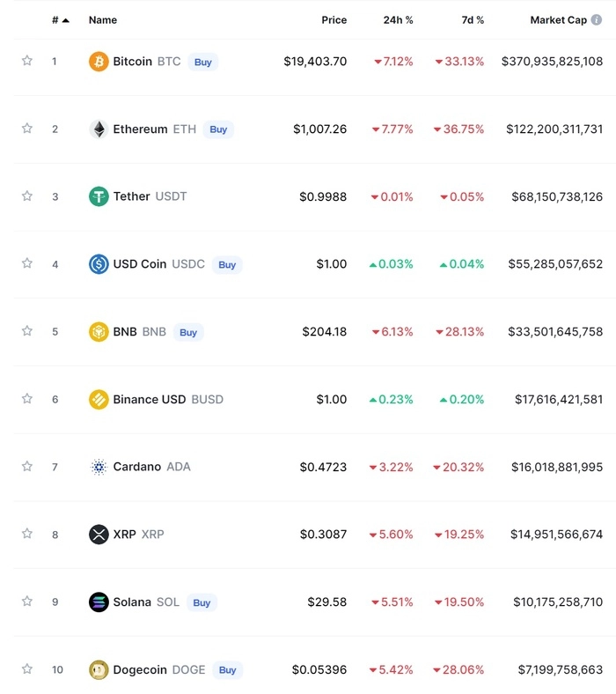The width and height of the screenshot is (616, 694).
Task: Click the Solana logo icon
Action: (x=99, y=602)
